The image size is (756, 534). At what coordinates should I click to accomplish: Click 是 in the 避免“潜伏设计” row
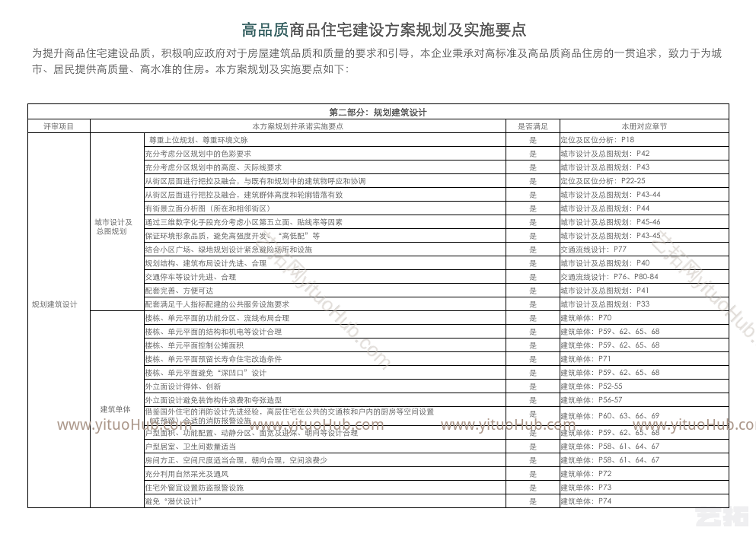coord(533,501)
